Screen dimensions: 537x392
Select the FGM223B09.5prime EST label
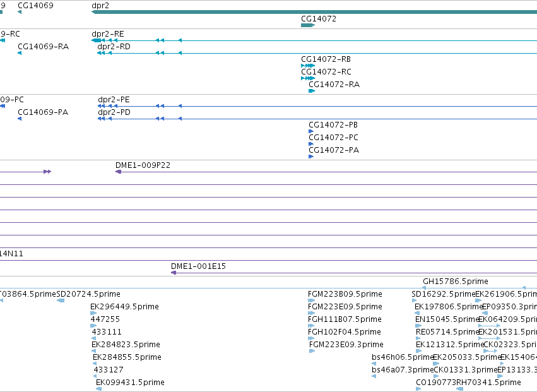coord(345,294)
